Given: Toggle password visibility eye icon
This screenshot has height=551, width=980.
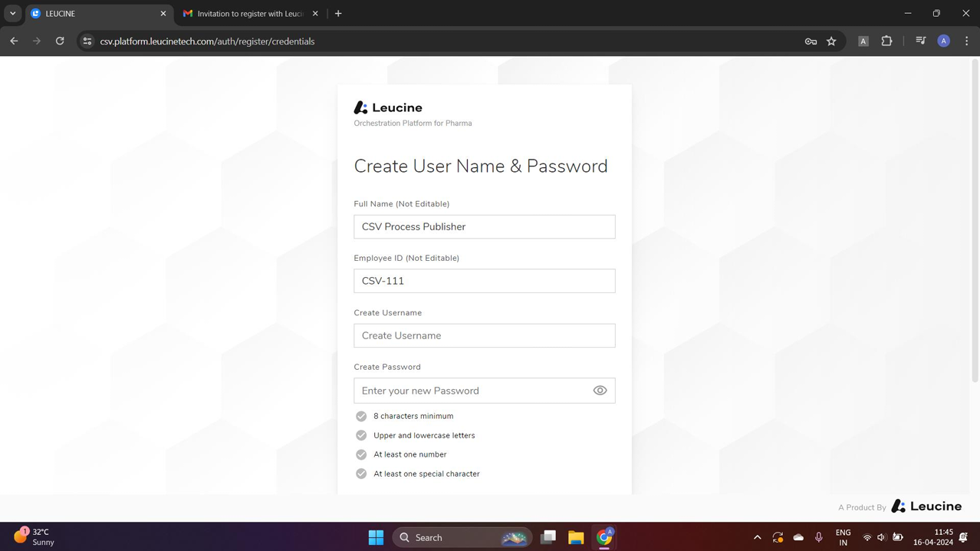Looking at the screenshot, I should pyautogui.click(x=600, y=391).
